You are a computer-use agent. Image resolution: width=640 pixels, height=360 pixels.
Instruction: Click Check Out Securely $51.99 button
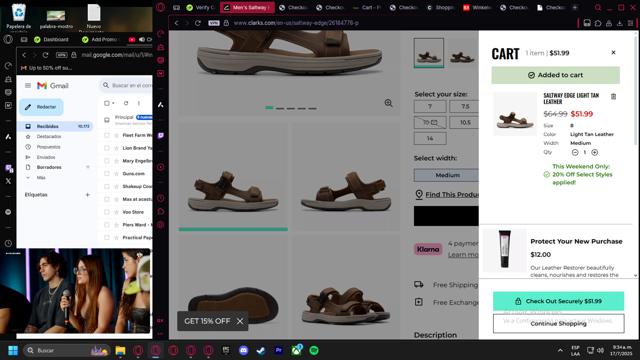(558, 301)
